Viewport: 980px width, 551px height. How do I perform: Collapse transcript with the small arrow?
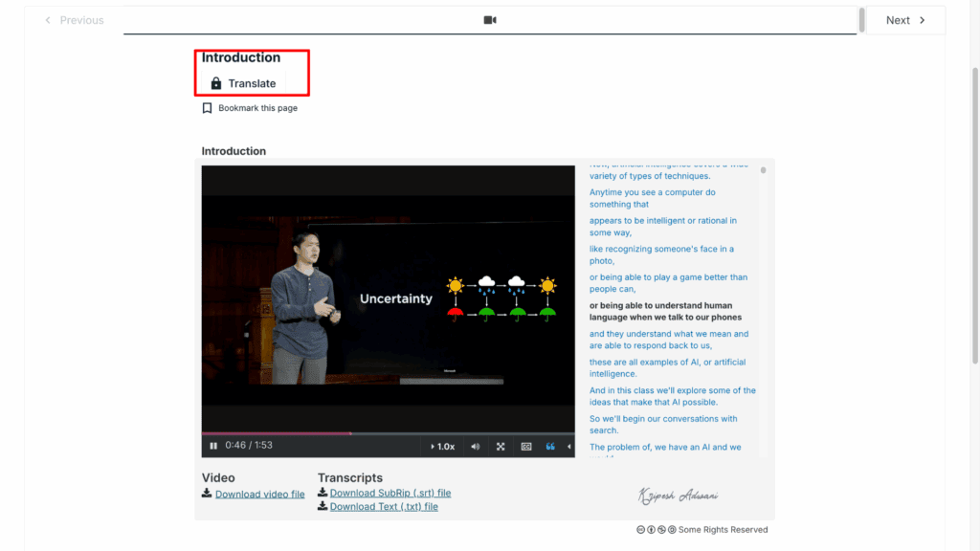click(x=569, y=446)
